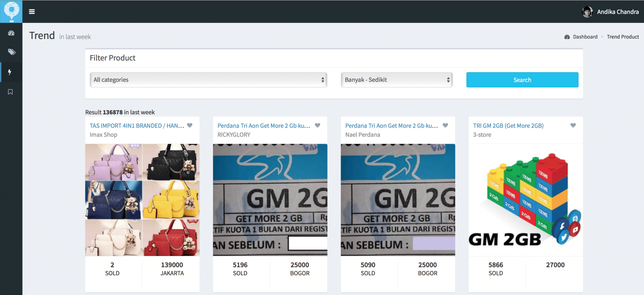
Task: Open the tags sidebar icon
Action: pyautogui.click(x=11, y=52)
